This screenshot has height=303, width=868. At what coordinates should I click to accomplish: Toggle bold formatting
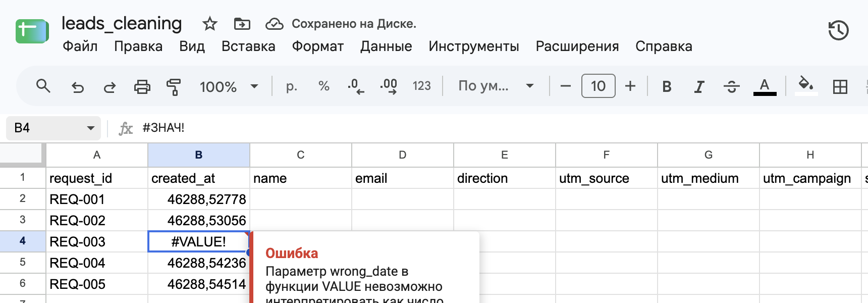click(667, 87)
